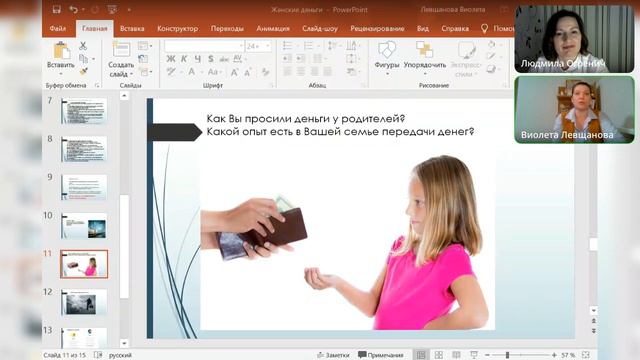The image size is (640, 360).
Task: Switch to Normal view icon
Action: pos(421,355)
